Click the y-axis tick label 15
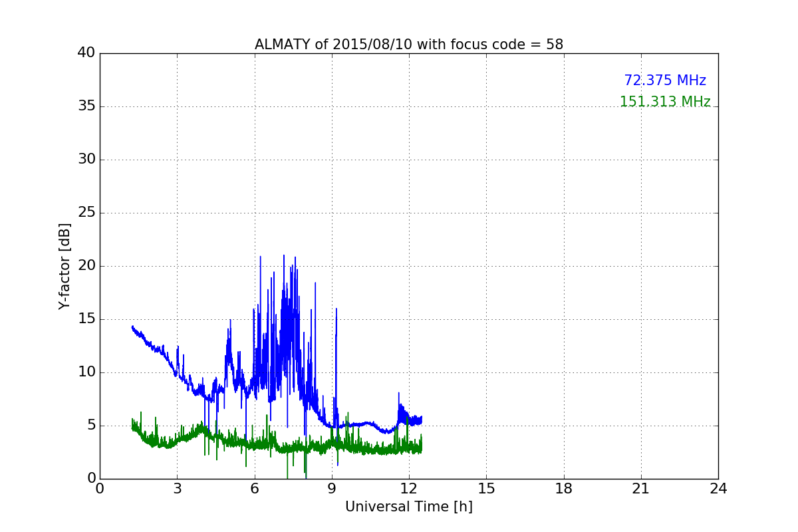The width and height of the screenshot is (798, 532). pyautogui.click(x=86, y=319)
